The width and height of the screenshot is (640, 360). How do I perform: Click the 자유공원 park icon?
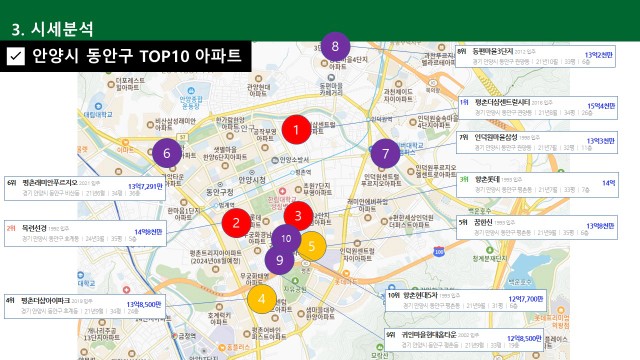click(295, 282)
